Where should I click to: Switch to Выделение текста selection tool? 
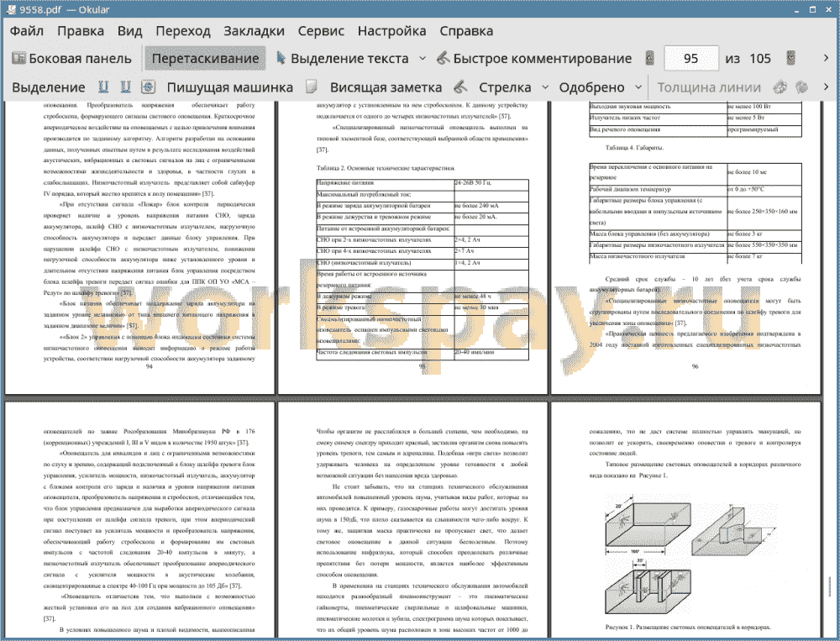pos(342,59)
